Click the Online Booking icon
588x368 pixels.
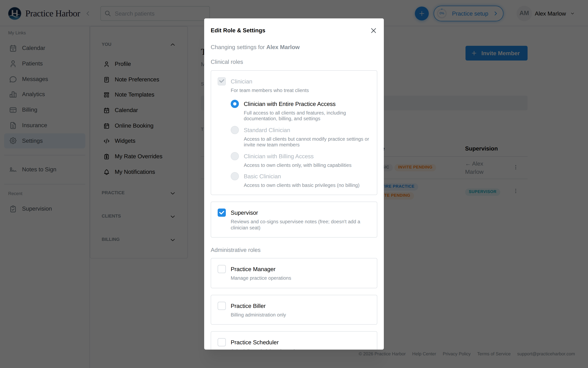[x=106, y=126]
